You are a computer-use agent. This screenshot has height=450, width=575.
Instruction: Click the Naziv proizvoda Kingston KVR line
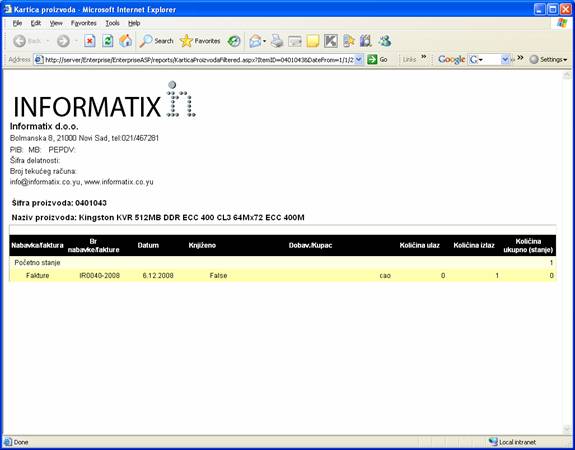[x=158, y=217]
